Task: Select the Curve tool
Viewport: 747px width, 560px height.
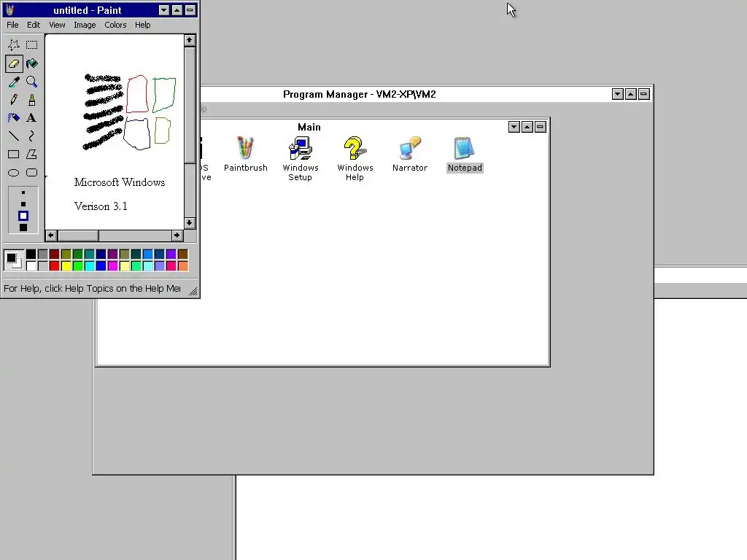Action: [32, 136]
